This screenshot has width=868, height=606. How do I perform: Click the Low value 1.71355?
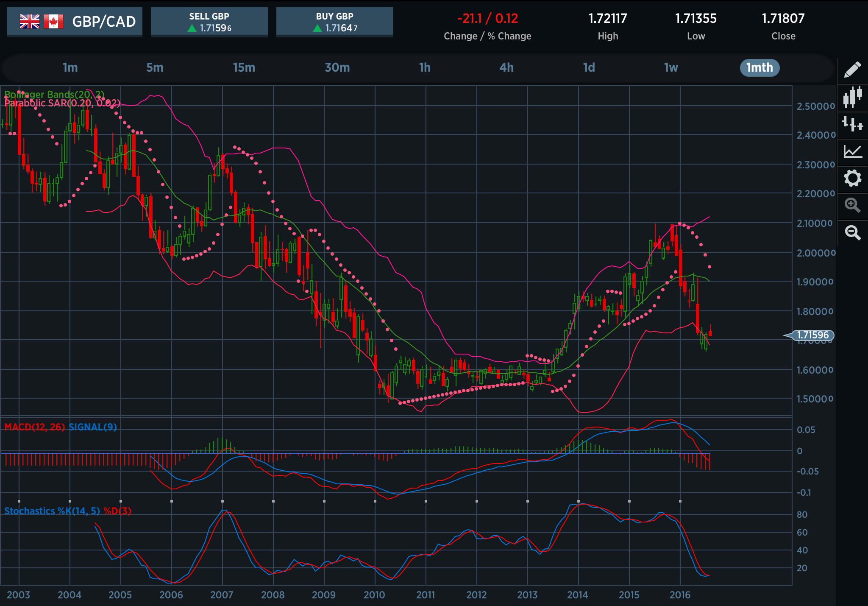(x=696, y=18)
